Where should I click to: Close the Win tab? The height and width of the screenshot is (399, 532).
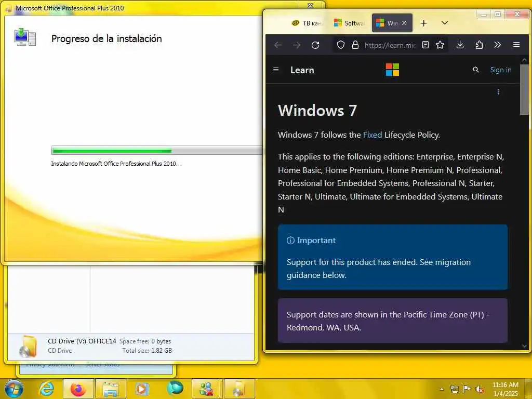404,23
